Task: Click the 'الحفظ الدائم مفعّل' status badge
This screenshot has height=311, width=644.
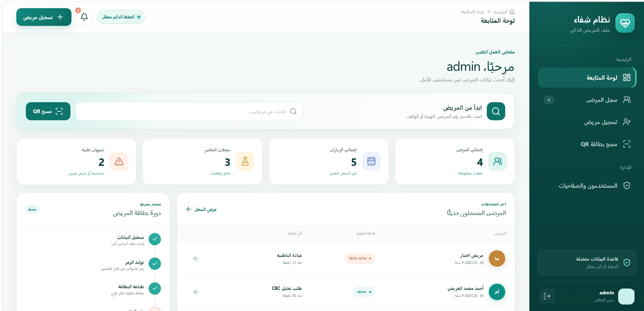Action: (121, 17)
